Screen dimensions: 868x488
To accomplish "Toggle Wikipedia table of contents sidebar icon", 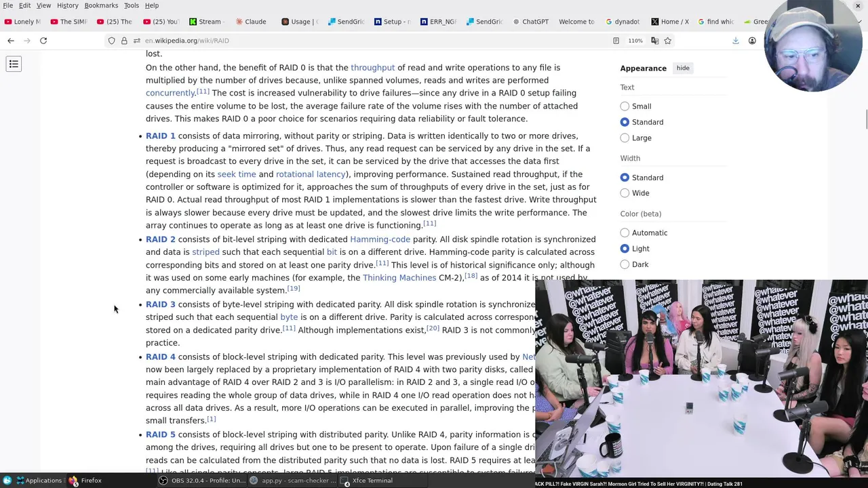I will tap(14, 64).
